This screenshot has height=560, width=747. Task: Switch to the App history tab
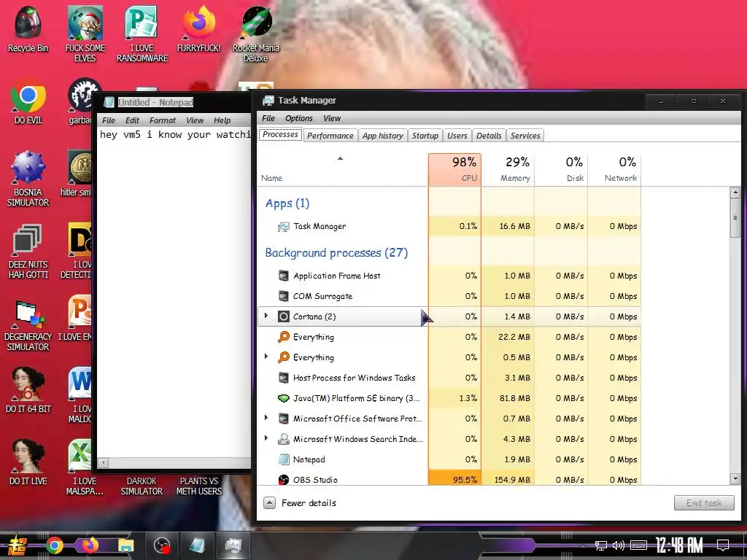(x=382, y=136)
